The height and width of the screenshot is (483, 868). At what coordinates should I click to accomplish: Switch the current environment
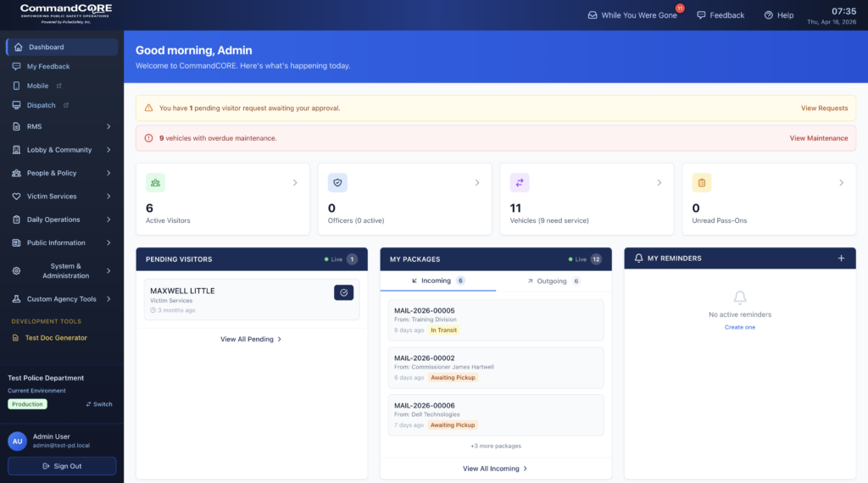99,404
